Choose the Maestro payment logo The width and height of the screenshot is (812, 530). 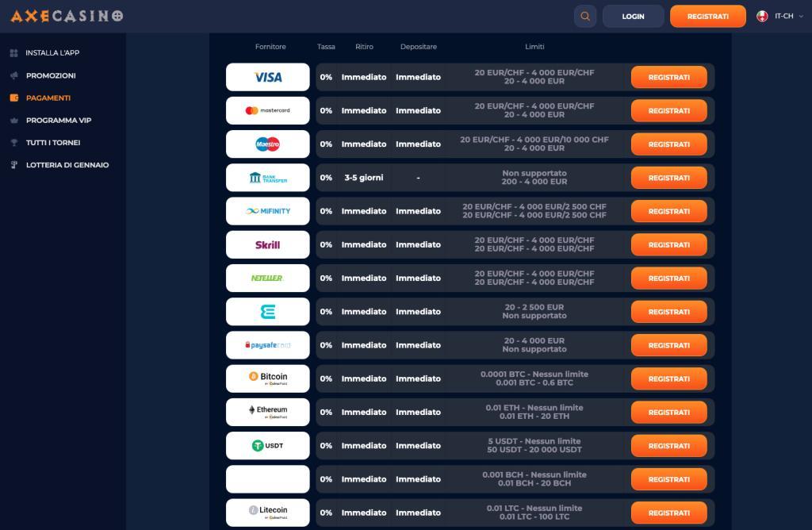pos(268,144)
